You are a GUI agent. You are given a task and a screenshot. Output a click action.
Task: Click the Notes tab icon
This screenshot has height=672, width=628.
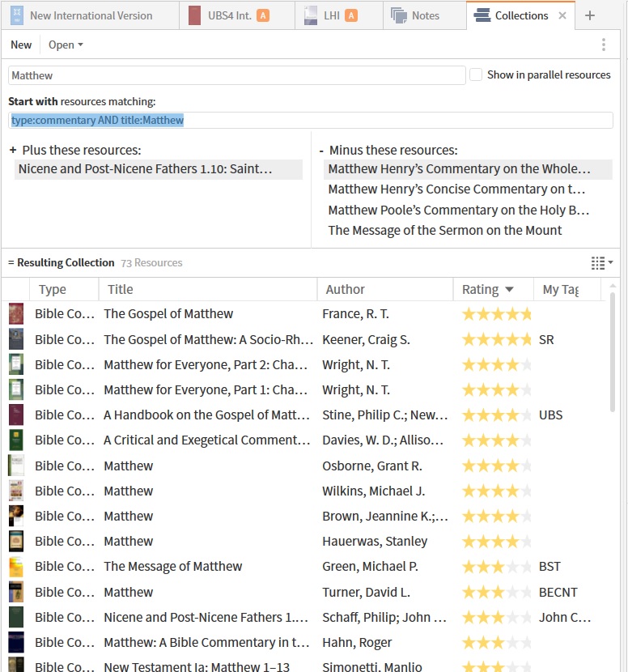[x=398, y=15]
